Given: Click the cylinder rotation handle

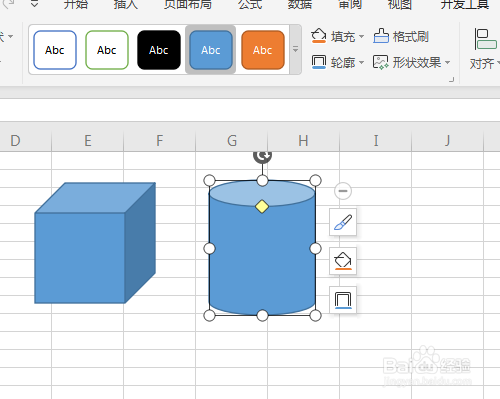Looking at the screenshot, I should coord(263,156).
